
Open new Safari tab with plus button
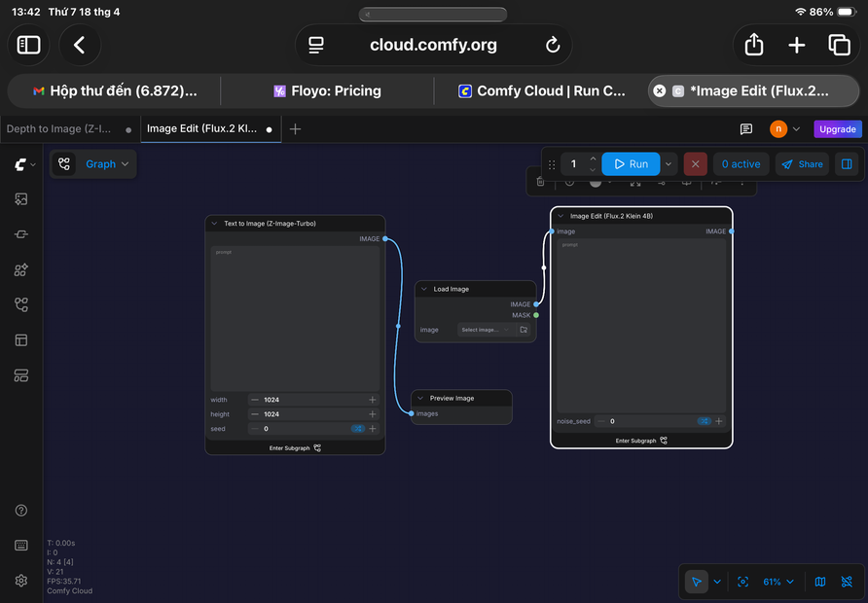(x=797, y=45)
